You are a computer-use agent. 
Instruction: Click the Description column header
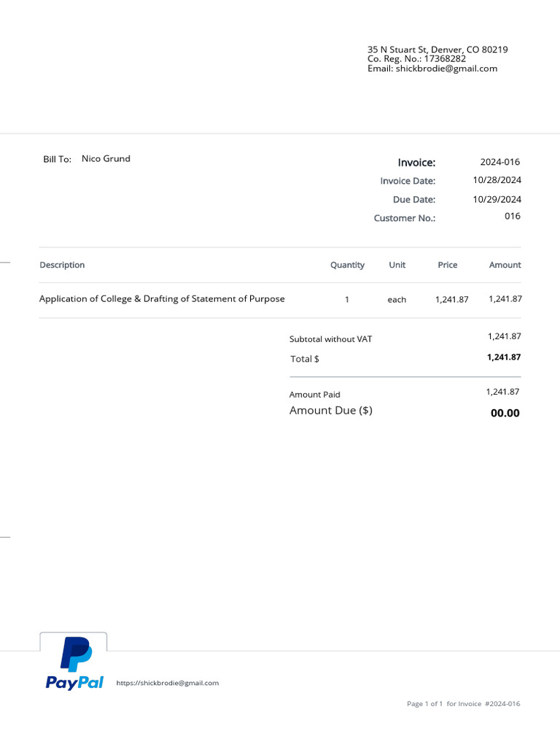tap(62, 265)
